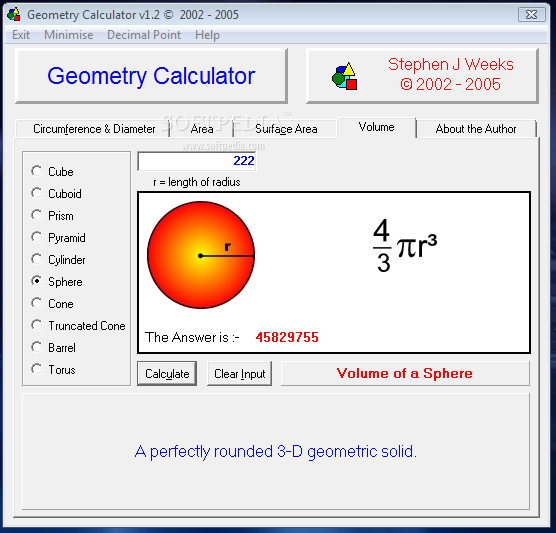Image resolution: width=556 pixels, height=533 pixels.
Task: Switch to Circumference & Diameter tab
Action: (x=93, y=129)
